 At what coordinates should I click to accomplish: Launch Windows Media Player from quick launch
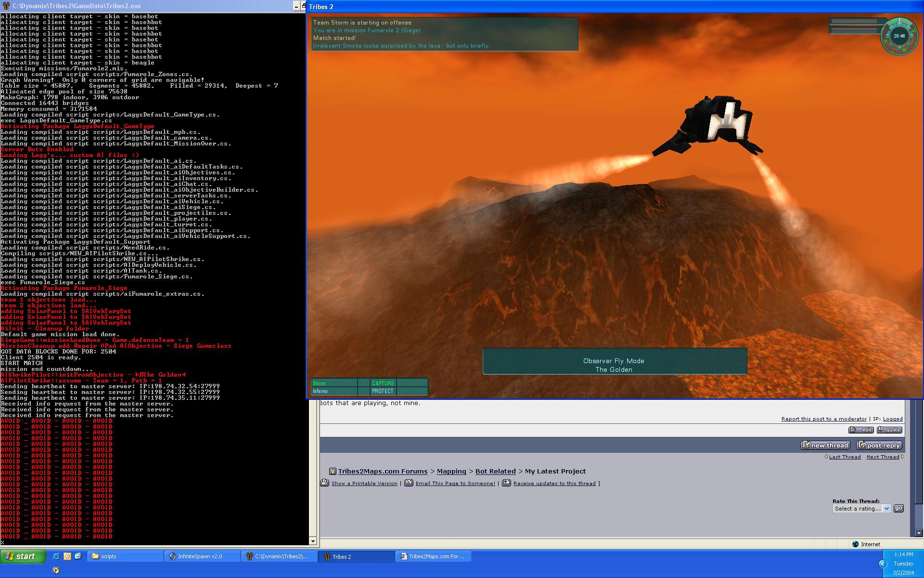click(56, 570)
